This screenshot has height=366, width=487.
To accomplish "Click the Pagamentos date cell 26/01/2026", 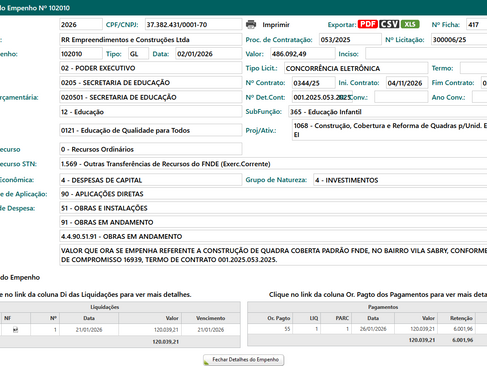I will [x=373, y=329].
